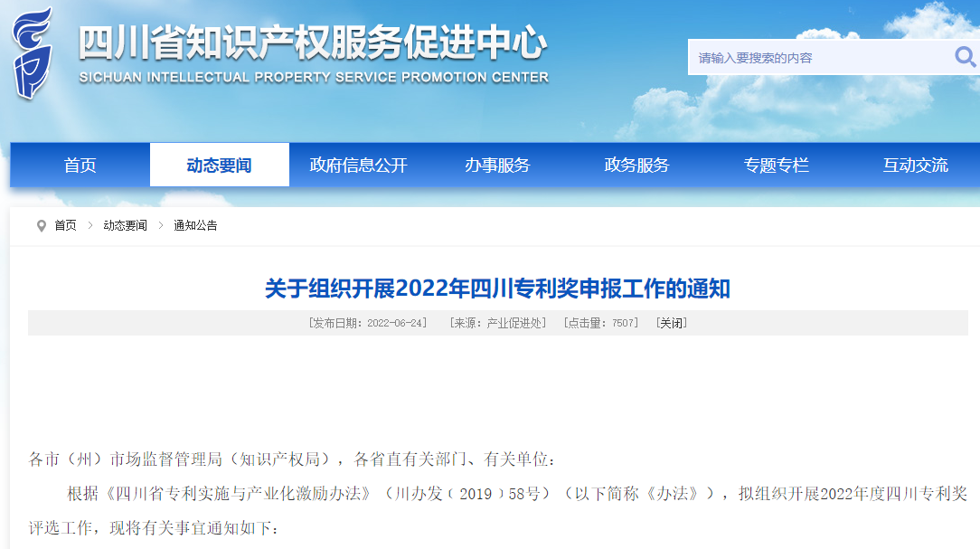
Task: Click 首页 in the breadcrumb
Action: pyautogui.click(x=65, y=225)
